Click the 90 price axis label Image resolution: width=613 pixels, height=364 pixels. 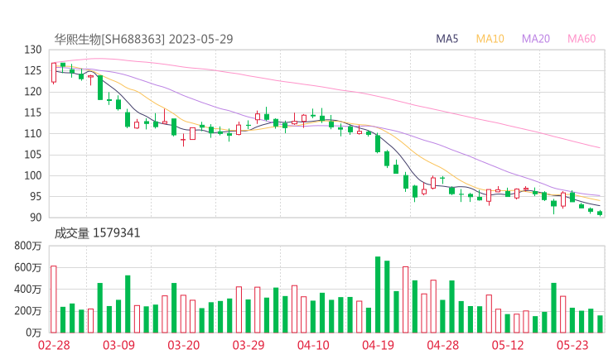(x=36, y=218)
